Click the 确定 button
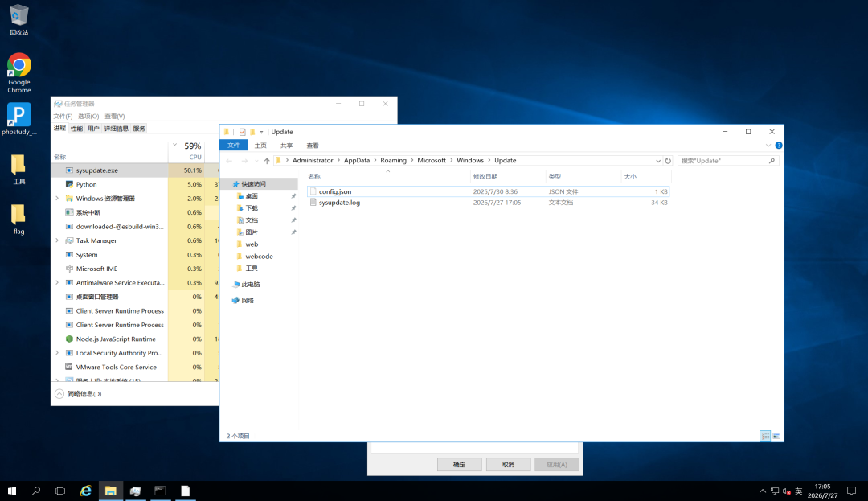868x501 pixels. [x=460, y=465]
